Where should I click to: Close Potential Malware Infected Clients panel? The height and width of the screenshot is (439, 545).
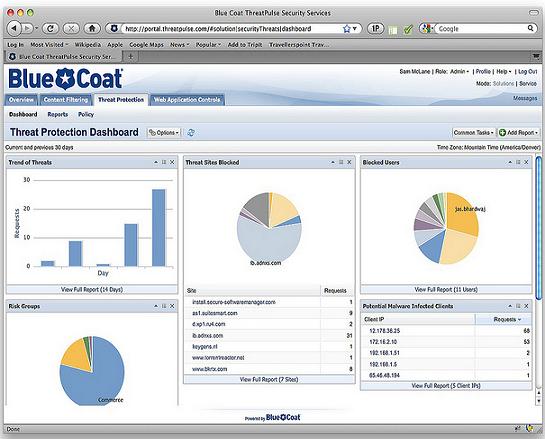pos(526,306)
